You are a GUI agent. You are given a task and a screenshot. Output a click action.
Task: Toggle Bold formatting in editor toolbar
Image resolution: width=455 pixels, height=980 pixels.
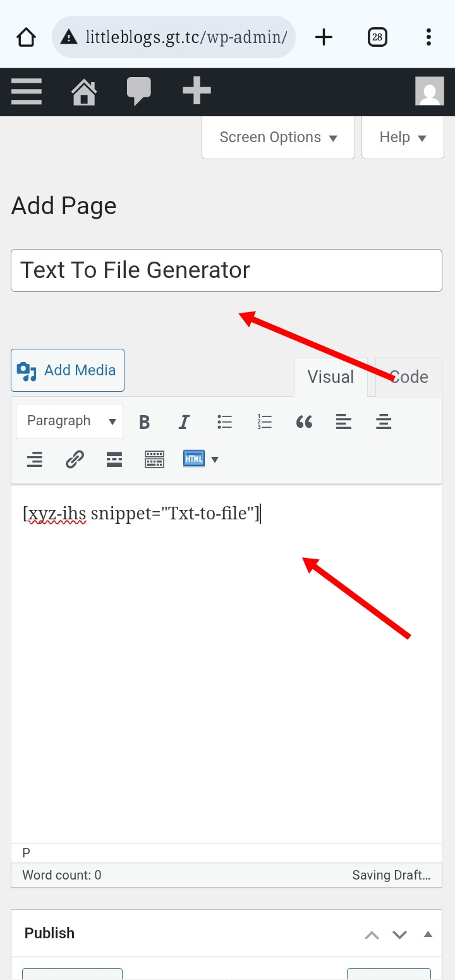pos(145,422)
